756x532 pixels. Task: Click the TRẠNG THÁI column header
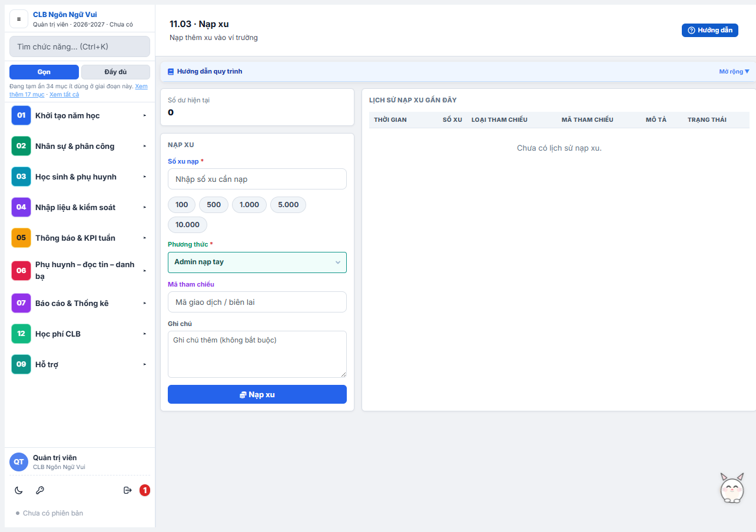[707, 119]
